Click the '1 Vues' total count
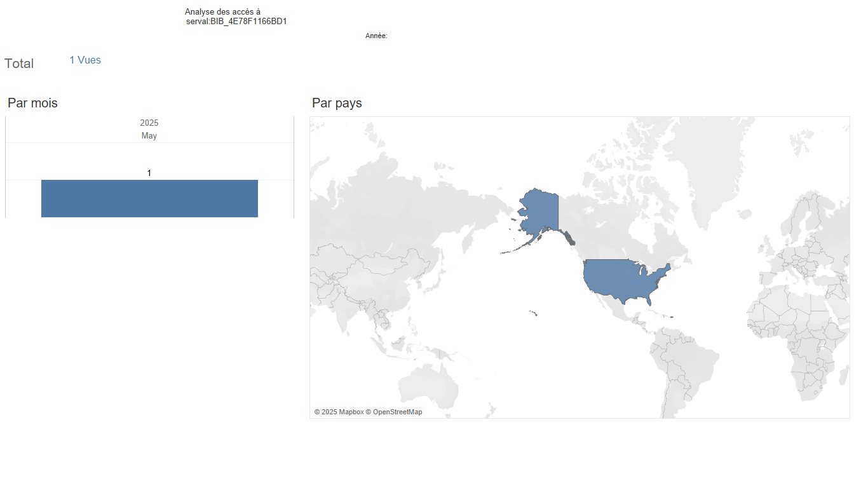The width and height of the screenshot is (868, 488). click(x=85, y=60)
